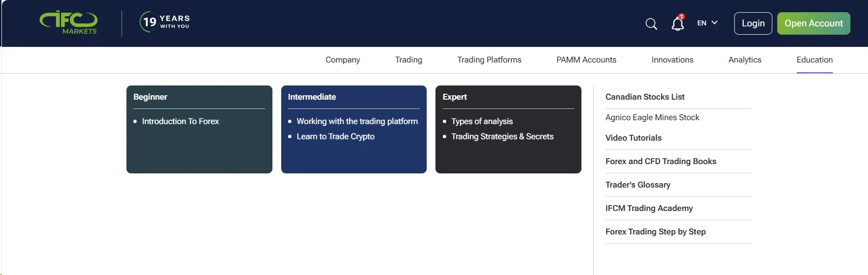Click the Open Account button
Screen dimensions: 868x275
coord(813,23)
